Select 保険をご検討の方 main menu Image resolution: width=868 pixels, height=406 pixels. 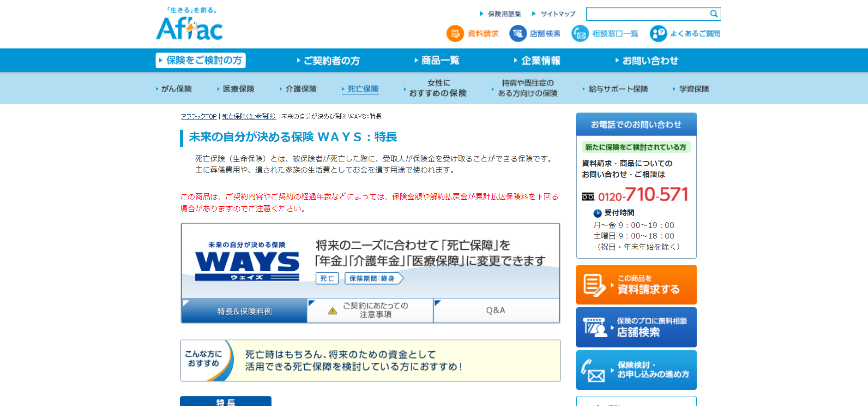(200, 60)
